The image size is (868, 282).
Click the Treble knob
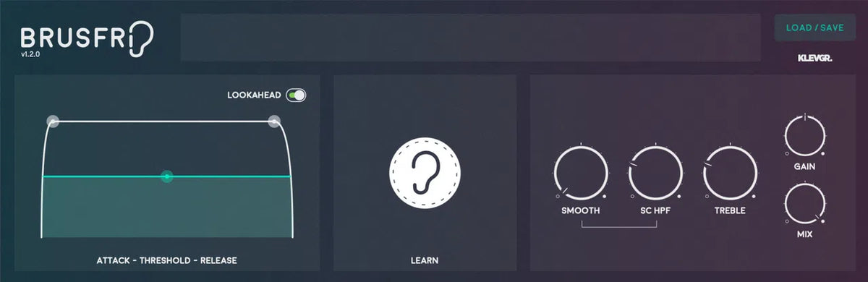pos(730,174)
